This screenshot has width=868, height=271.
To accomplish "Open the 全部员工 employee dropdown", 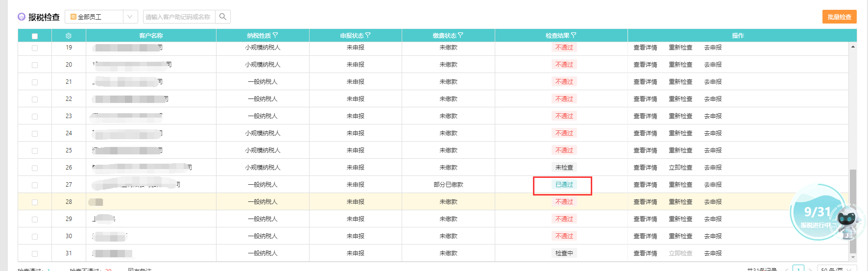I will (x=101, y=17).
